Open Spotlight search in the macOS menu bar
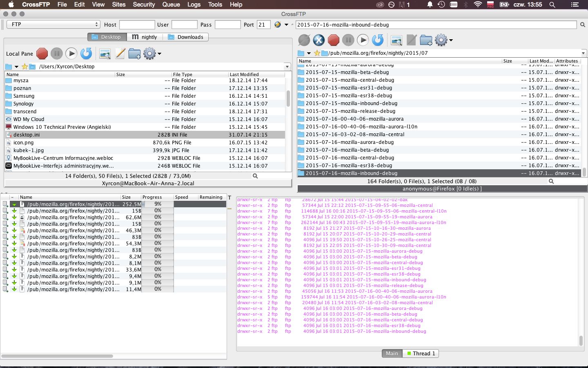 (x=552, y=4)
